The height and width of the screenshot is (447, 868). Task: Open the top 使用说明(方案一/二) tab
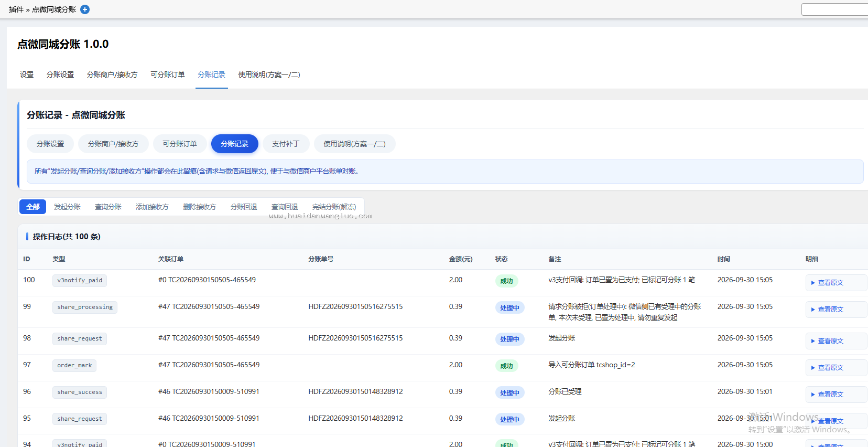[x=269, y=74]
